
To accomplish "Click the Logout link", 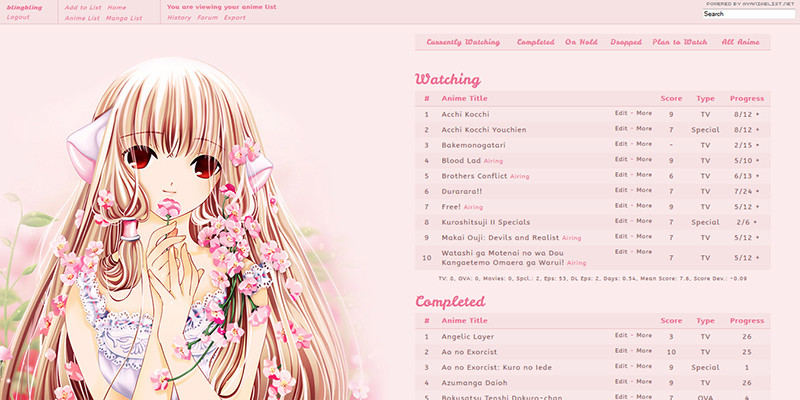I will coord(18,17).
